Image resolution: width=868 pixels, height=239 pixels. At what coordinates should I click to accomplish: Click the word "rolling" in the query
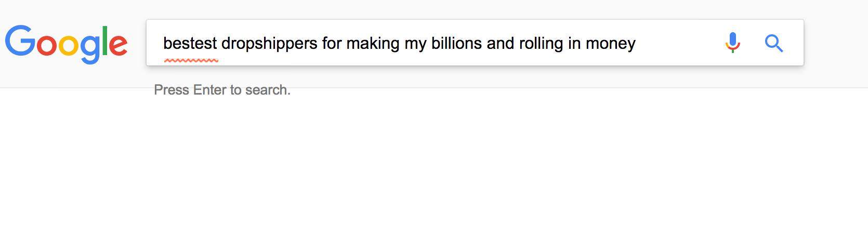pos(541,43)
